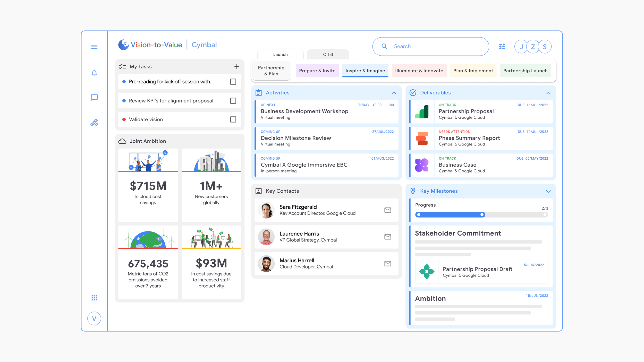Click the Vision-to-Value logo
Screen dimensions: 644x362
pyautogui.click(x=150, y=45)
